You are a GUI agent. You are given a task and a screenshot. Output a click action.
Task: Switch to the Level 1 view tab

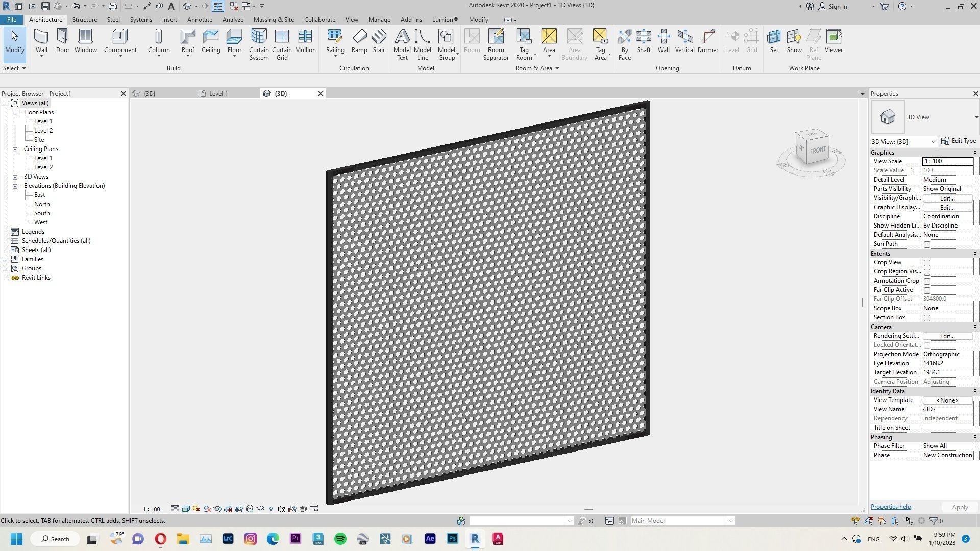coord(218,93)
